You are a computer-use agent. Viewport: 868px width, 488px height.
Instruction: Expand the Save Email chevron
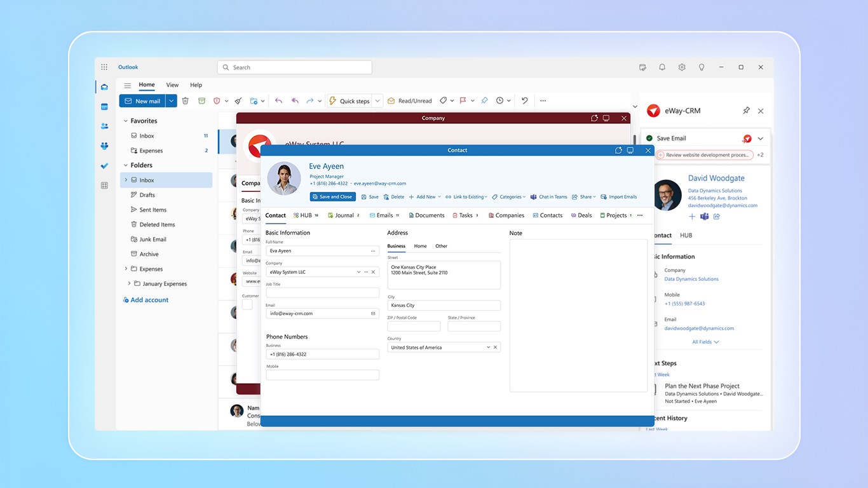(x=761, y=138)
